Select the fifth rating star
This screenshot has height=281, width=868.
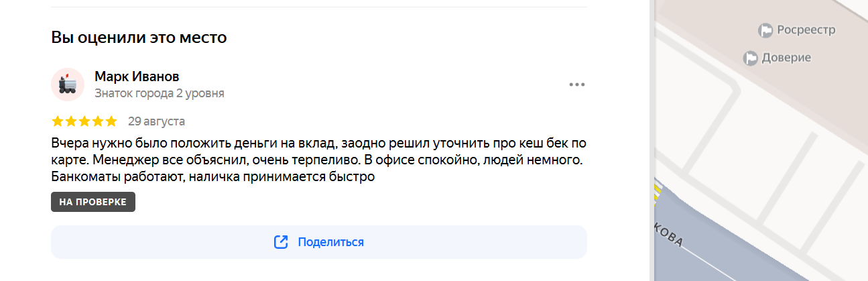click(x=111, y=121)
